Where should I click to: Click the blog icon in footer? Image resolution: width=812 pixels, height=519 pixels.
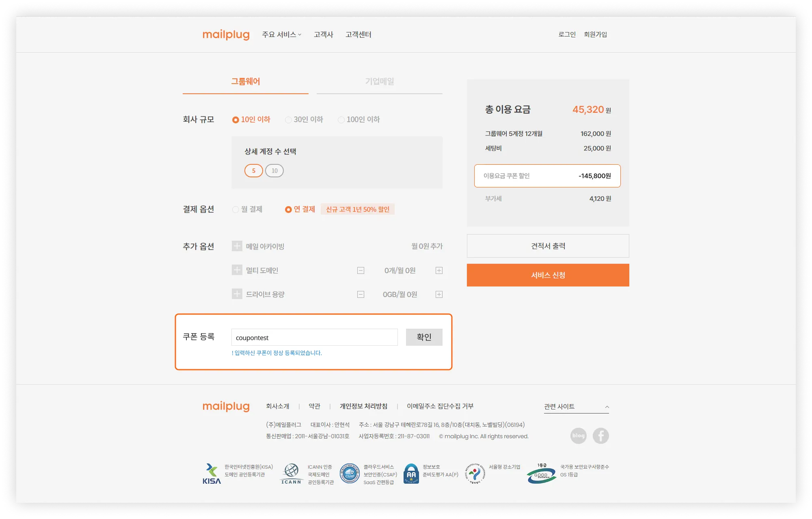point(578,436)
